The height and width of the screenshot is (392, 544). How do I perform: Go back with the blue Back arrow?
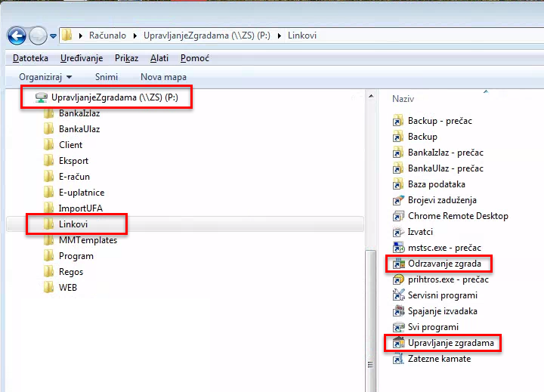(17, 35)
